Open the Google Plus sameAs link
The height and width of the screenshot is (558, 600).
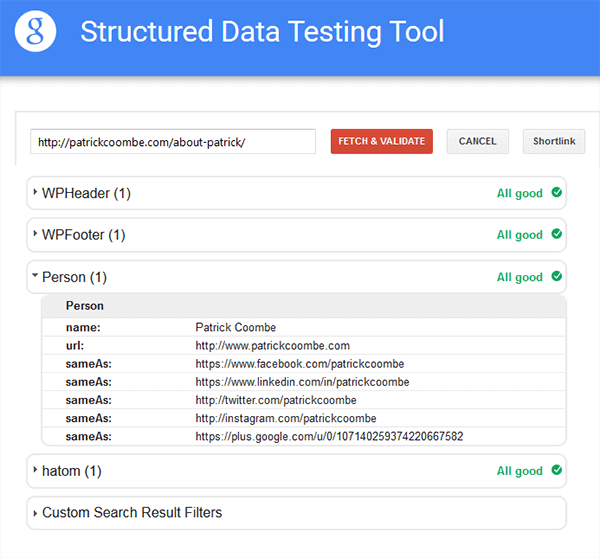(329, 436)
